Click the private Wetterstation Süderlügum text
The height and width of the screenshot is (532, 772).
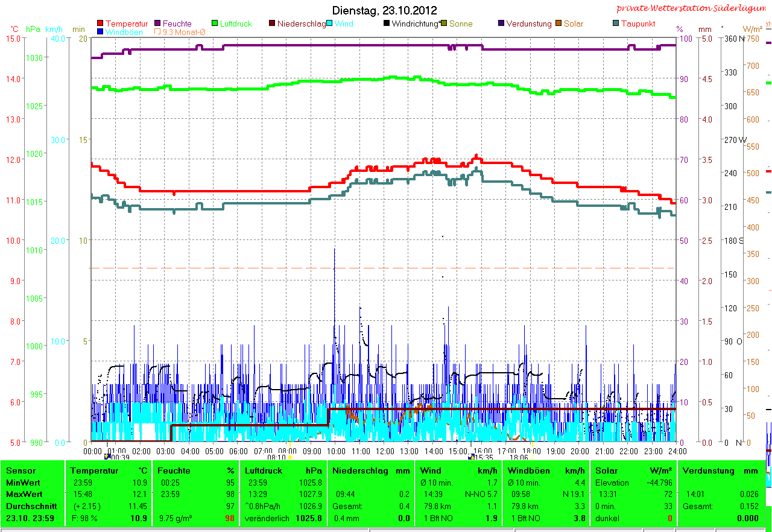click(694, 8)
